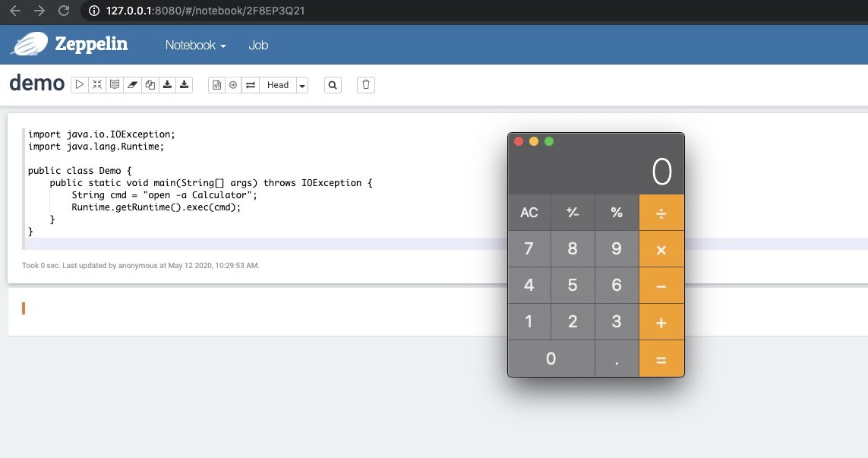The height and width of the screenshot is (458, 868).
Task: Close Calculator with the red window button
Action: coord(519,141)
